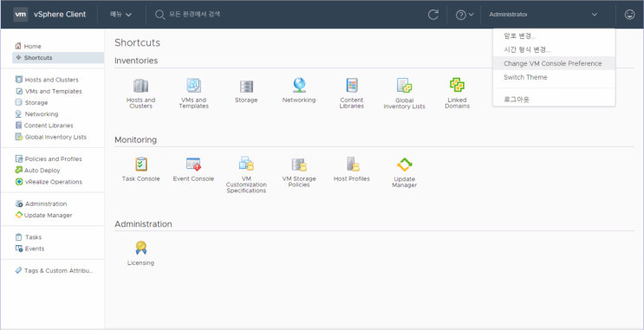Open the Host Profiles icon
The image size is (644, 330).
pyautogui.click(x=352, y=164)
